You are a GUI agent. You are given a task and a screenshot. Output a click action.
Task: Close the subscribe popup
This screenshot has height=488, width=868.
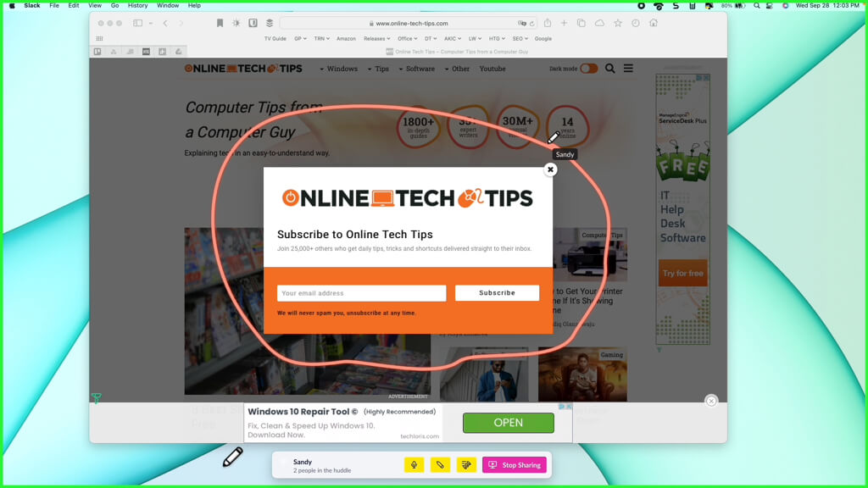pyautogui.click(x=550, y=169)
